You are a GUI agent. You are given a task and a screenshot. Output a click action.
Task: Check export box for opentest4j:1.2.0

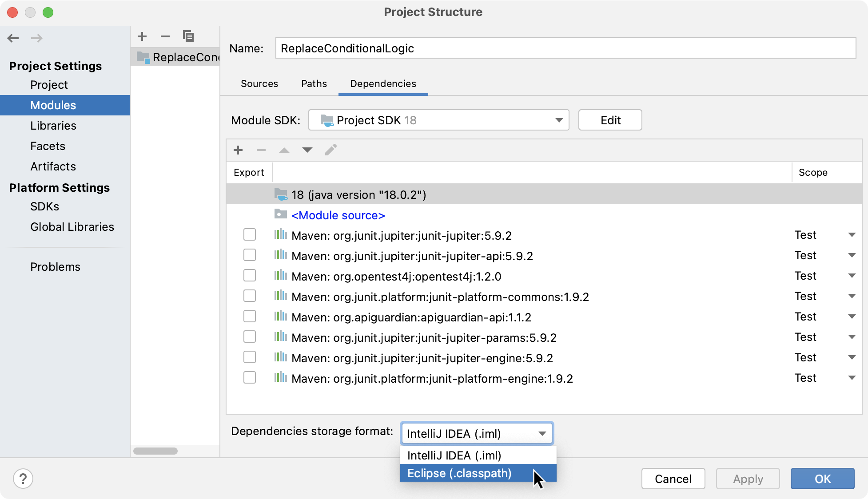(250, 276)
